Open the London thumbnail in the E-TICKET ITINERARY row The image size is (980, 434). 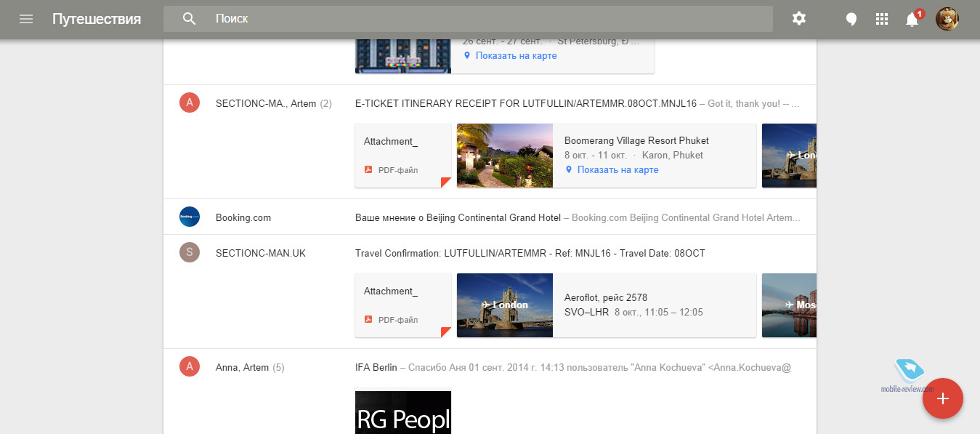tap(789, 156)
